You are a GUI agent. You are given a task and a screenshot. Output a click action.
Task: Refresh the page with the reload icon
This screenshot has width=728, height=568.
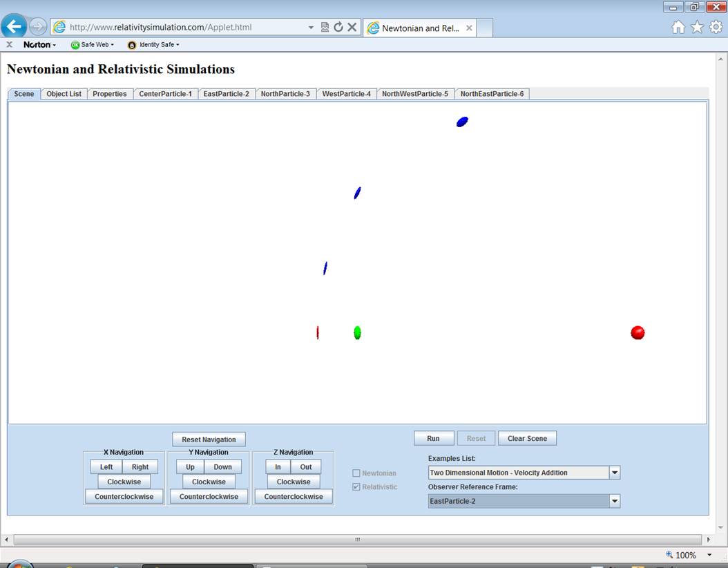coord(338,27)
